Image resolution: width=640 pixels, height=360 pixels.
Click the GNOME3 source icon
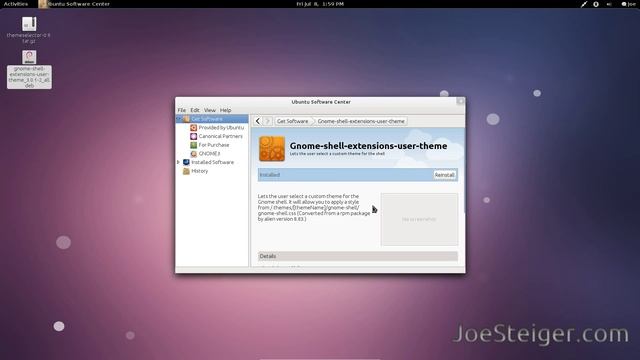193,153
